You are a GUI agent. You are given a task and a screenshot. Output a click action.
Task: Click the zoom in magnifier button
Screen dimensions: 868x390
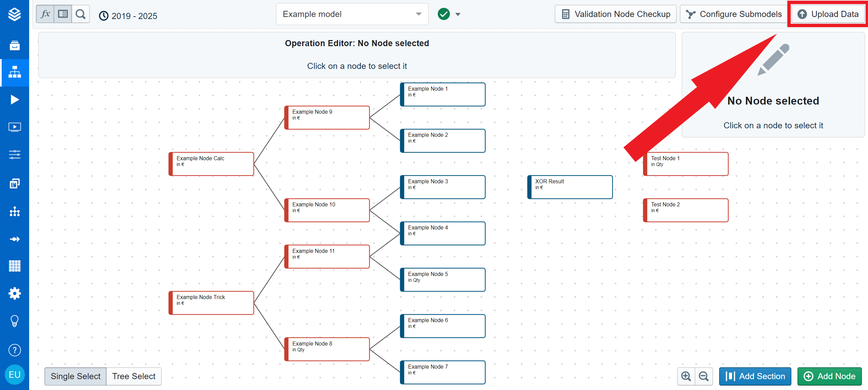click(686, 376)
